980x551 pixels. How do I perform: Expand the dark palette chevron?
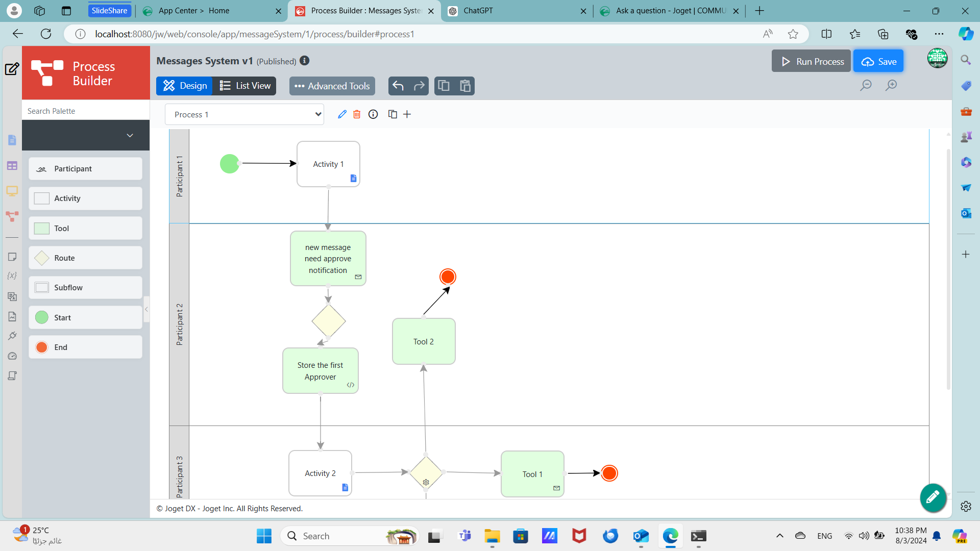point(130,135)
